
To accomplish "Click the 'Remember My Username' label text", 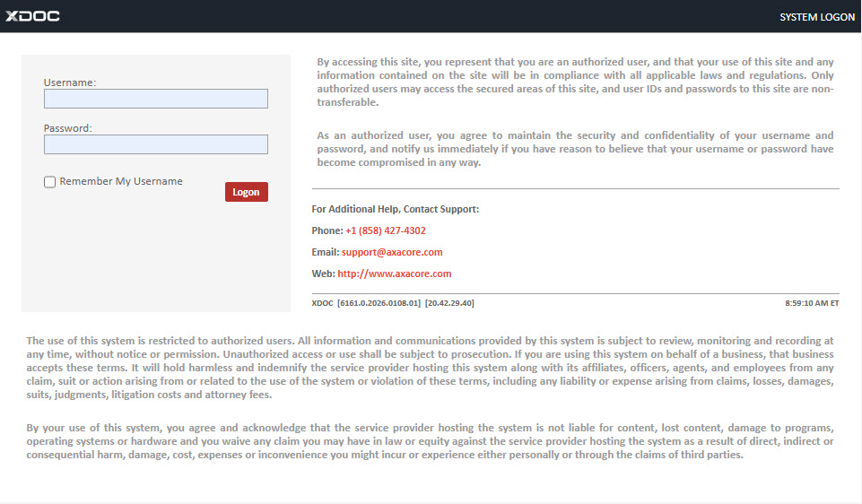I will click(120, 181).
